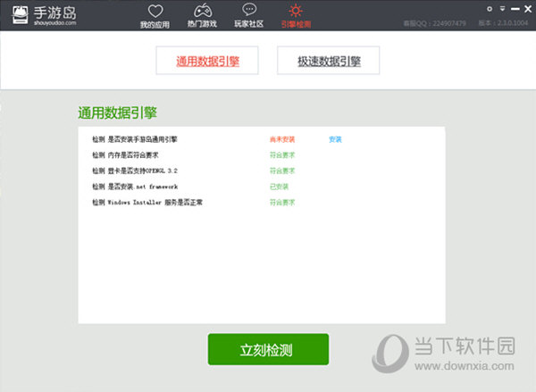Click 符合要求 status for memory check

(x=282, y=155)
